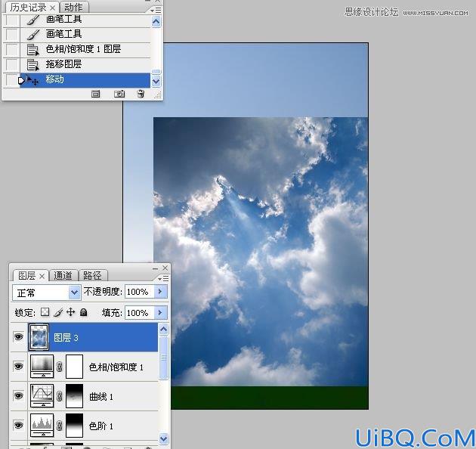The width and height of the screenshot is (476, 449).
Task: Open blend mode dropdown showing Normal
Action: point(46,293)
